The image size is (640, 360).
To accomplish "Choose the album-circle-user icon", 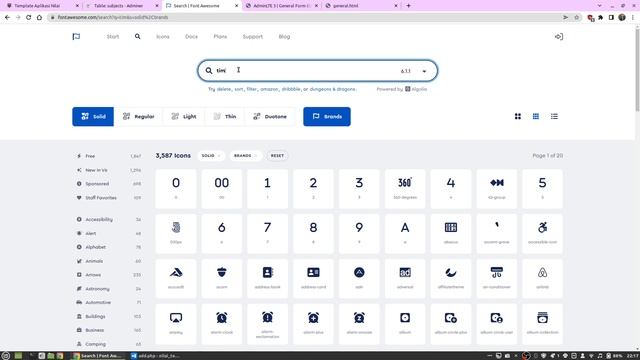I will [496, 324].
